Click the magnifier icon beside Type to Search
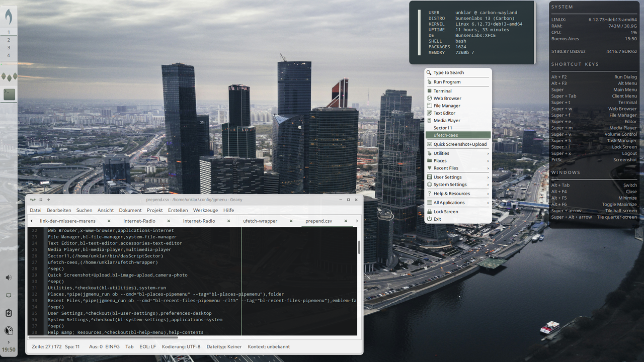This screenshot has width=644, height=362. 429,73
